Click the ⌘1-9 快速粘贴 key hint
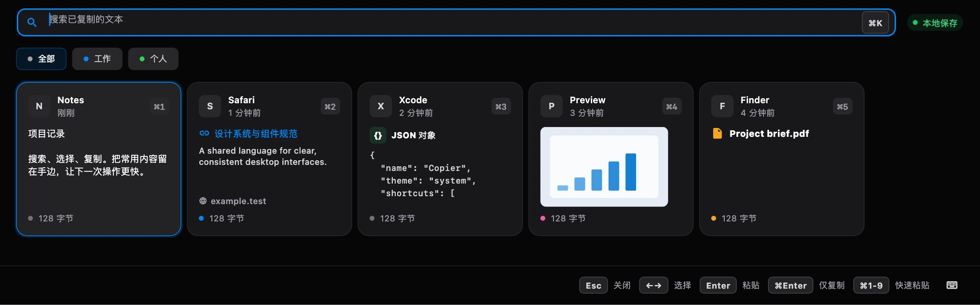The image size is (980, 305). (892, 285)
